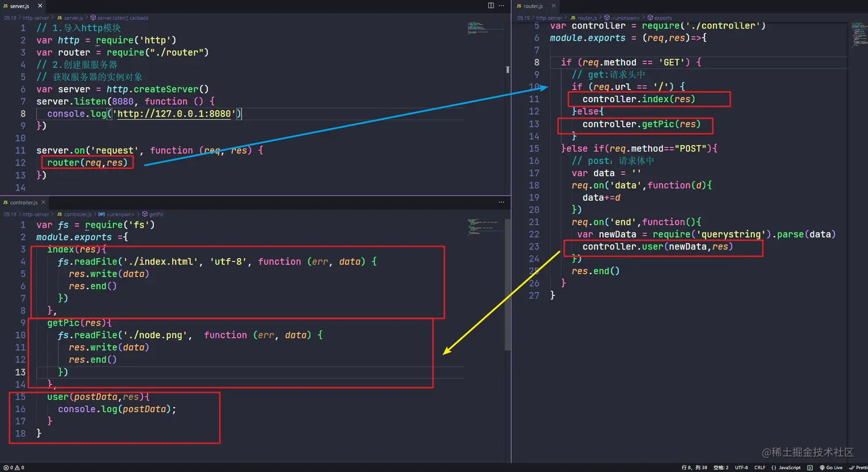The image size is (868, 472).
Task: Click line number 13 in controller.js
Action: pos(20,372)
